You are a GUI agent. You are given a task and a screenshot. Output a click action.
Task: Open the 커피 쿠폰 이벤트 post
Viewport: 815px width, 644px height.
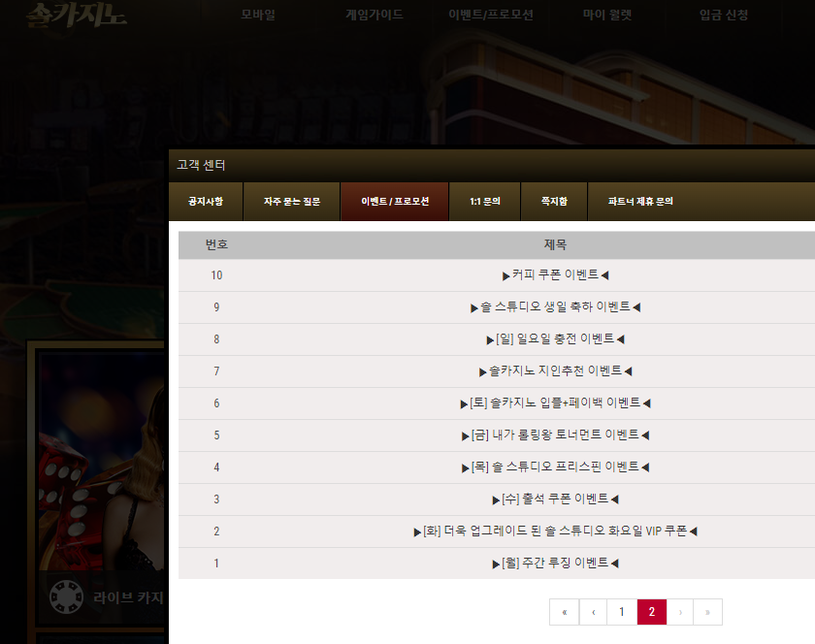(x=555, y=274)
